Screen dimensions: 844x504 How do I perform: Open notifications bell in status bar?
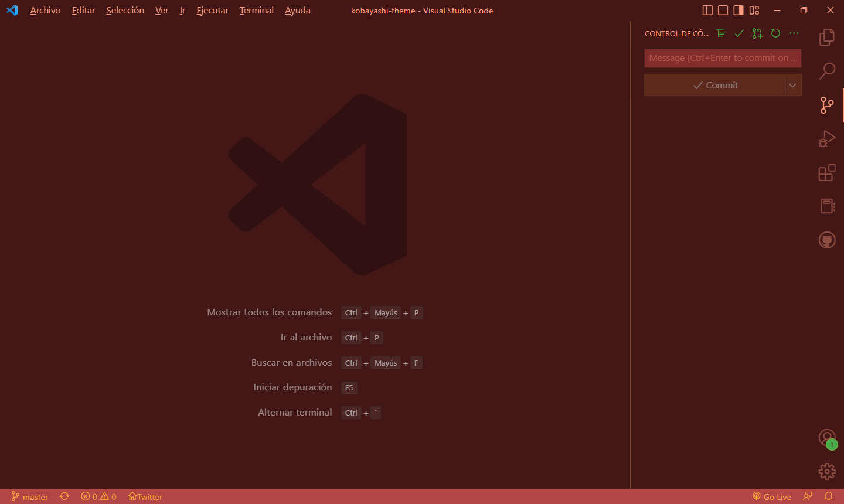click(x=829, y=496)
